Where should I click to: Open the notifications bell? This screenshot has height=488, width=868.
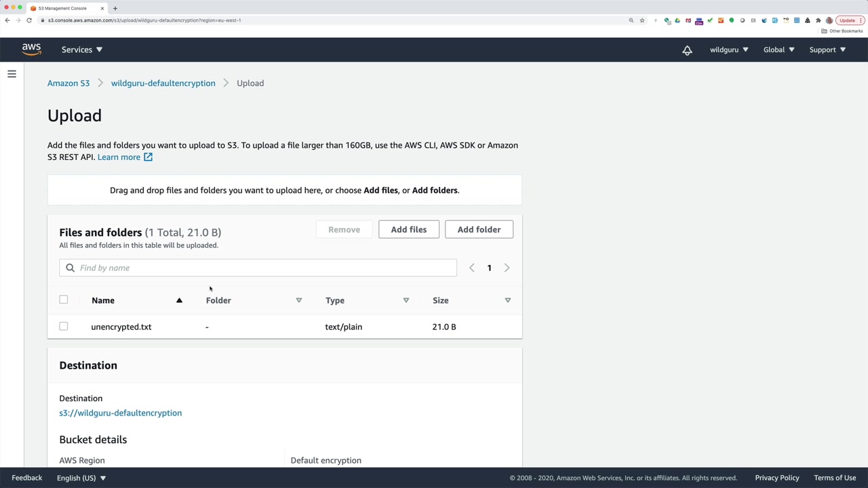pyautogui.click(x=687, y=50)
